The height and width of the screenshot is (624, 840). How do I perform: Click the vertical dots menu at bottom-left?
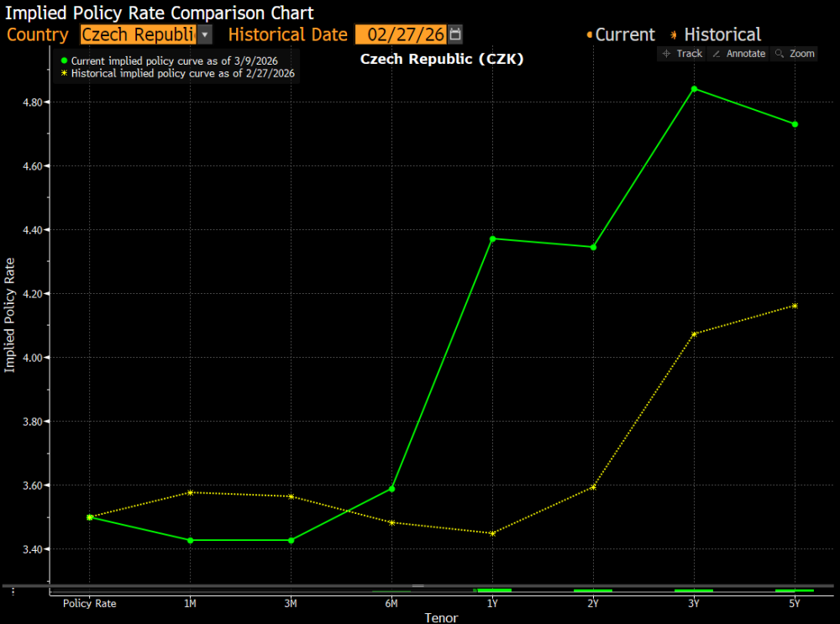(x=13, y=592)
